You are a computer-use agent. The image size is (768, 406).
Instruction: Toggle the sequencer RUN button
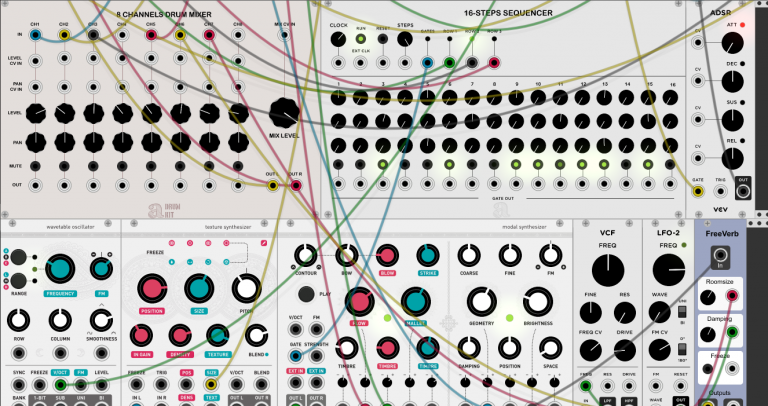[360, 39]
